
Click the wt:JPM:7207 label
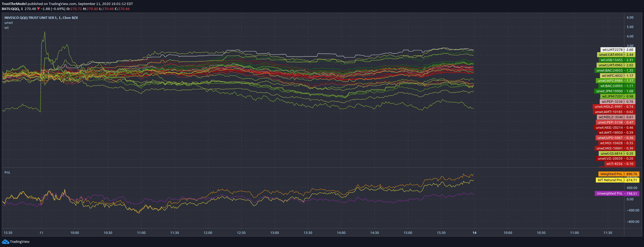click(x=612, y=96)
